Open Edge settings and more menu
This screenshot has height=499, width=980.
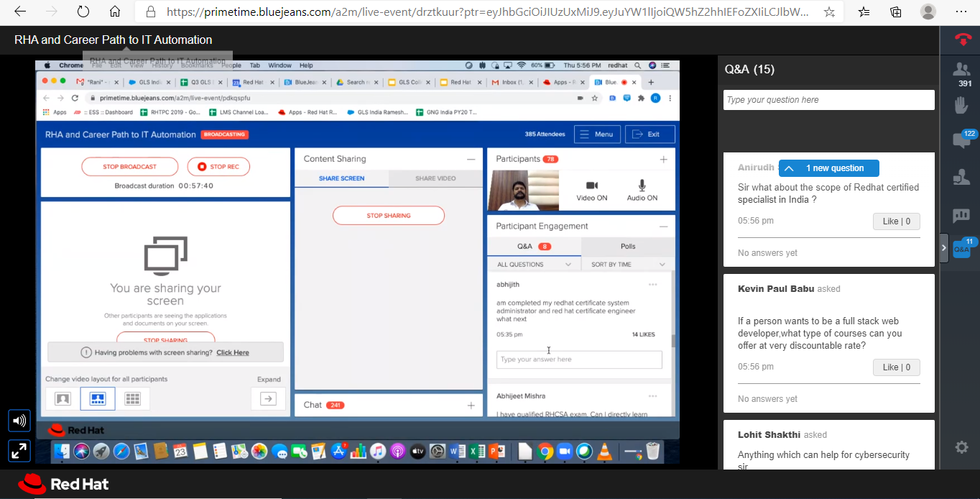click(x=961, y=12)
